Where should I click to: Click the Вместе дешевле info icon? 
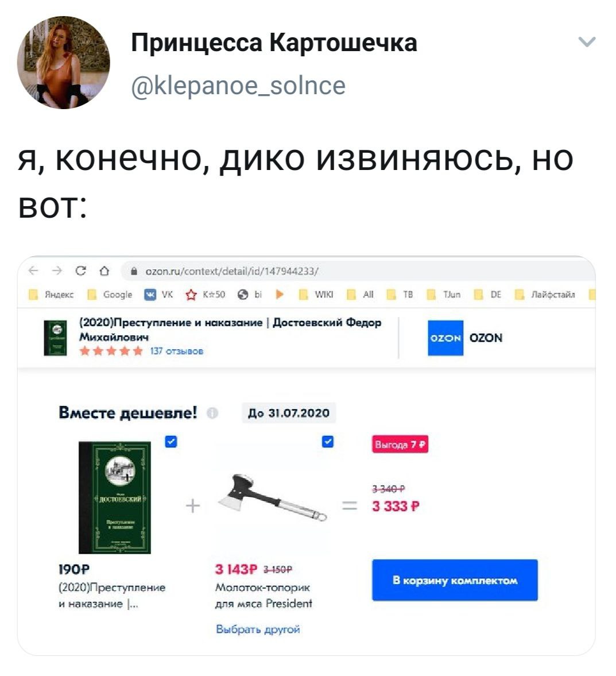(x=212, y=413)
